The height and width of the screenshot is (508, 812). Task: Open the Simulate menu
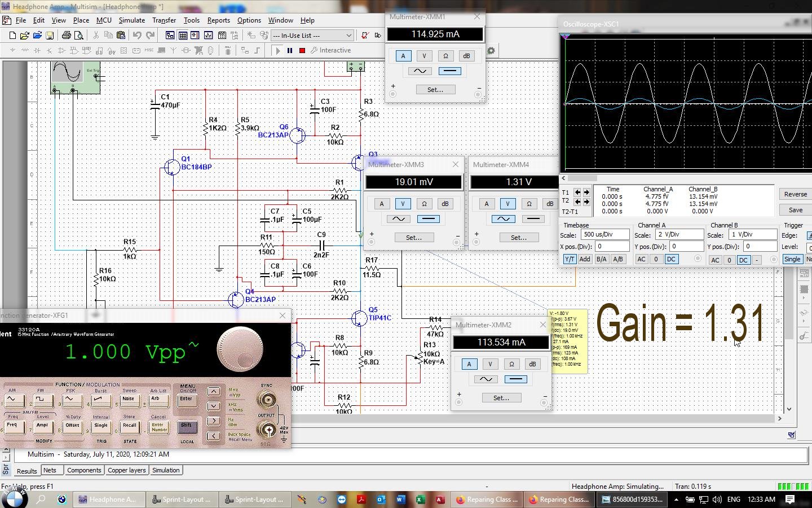point(132,20)
